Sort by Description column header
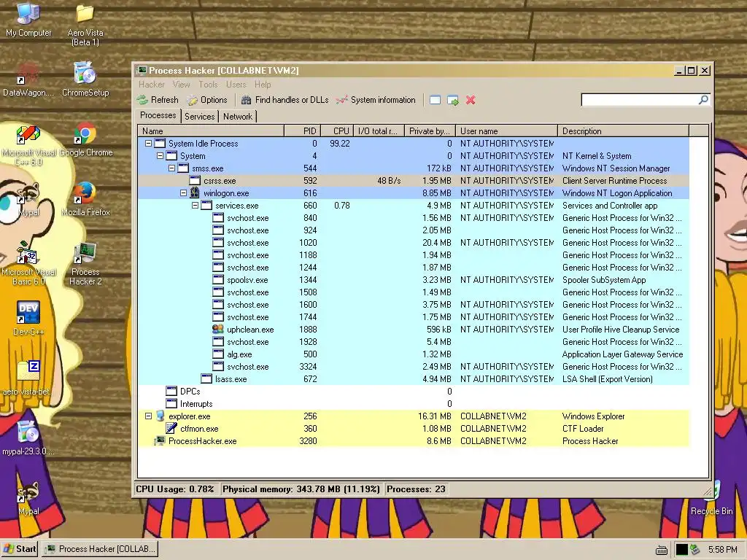Viewport: 747px width, 560px height. click(624, 131)
